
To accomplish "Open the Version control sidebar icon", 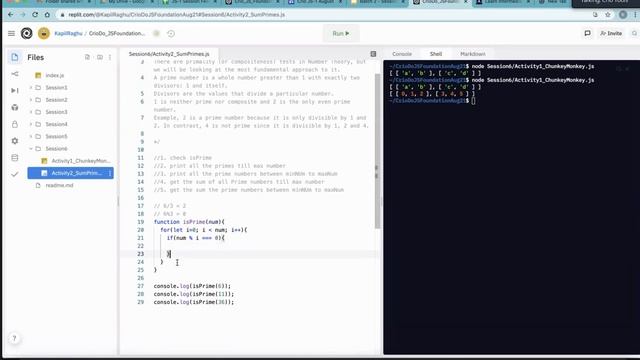I will 15,74.
